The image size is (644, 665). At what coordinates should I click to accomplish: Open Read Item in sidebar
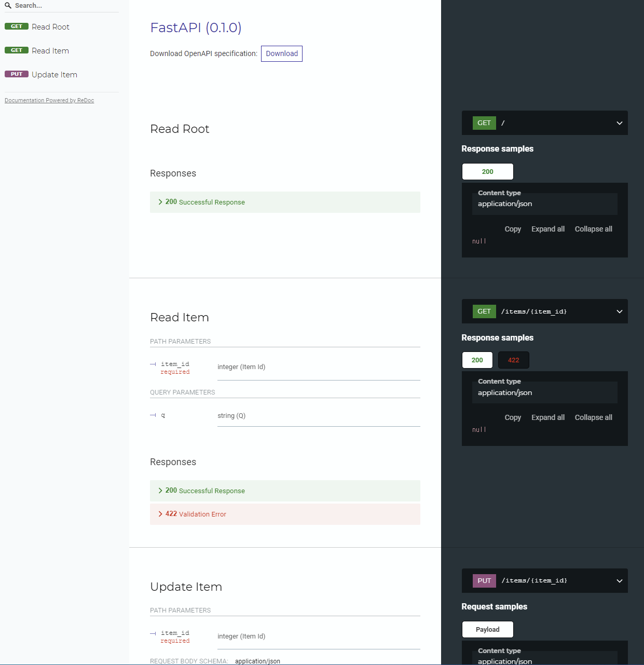(50, 51)
